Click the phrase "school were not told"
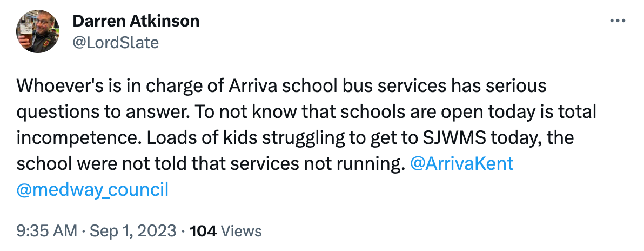644x251 pixels. [107, 164]
